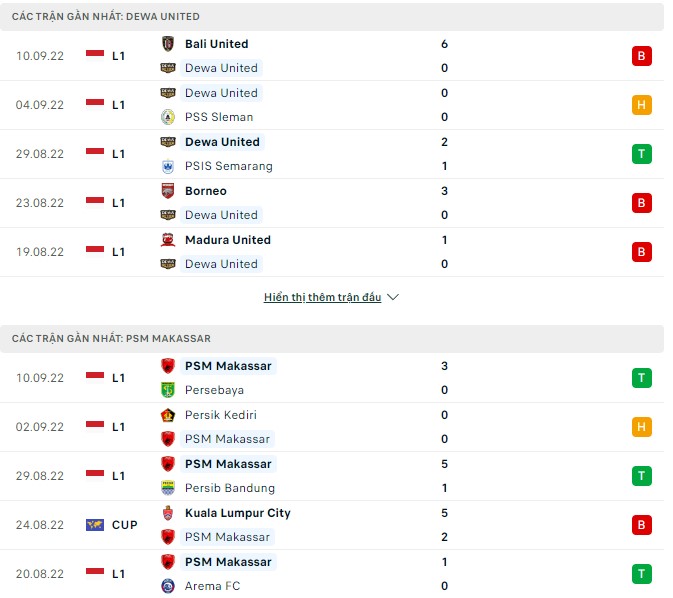The image size is (673, 598).
Task: Click the Borneo club crest icon
Action: [168, 191]
